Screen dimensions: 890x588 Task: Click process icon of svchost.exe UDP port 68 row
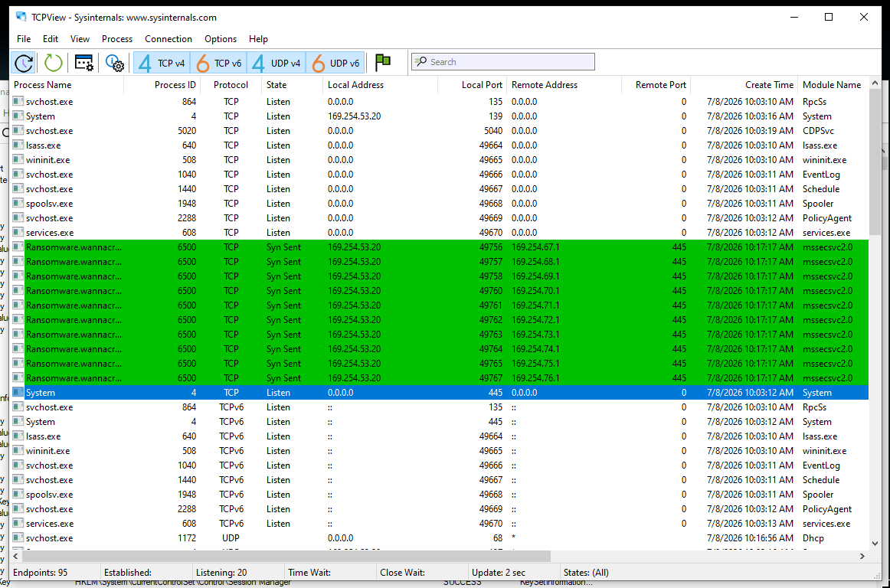pyautogui.click(x=18, y=538)
